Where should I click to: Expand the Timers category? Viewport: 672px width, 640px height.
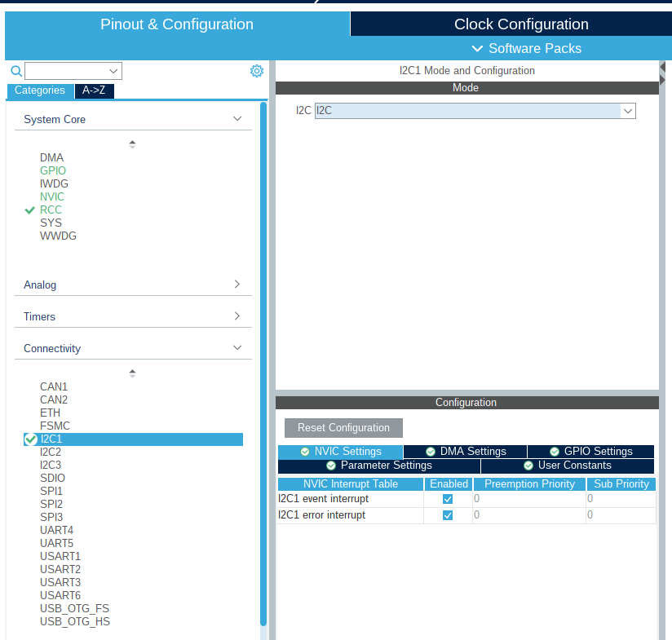[237, 316]
